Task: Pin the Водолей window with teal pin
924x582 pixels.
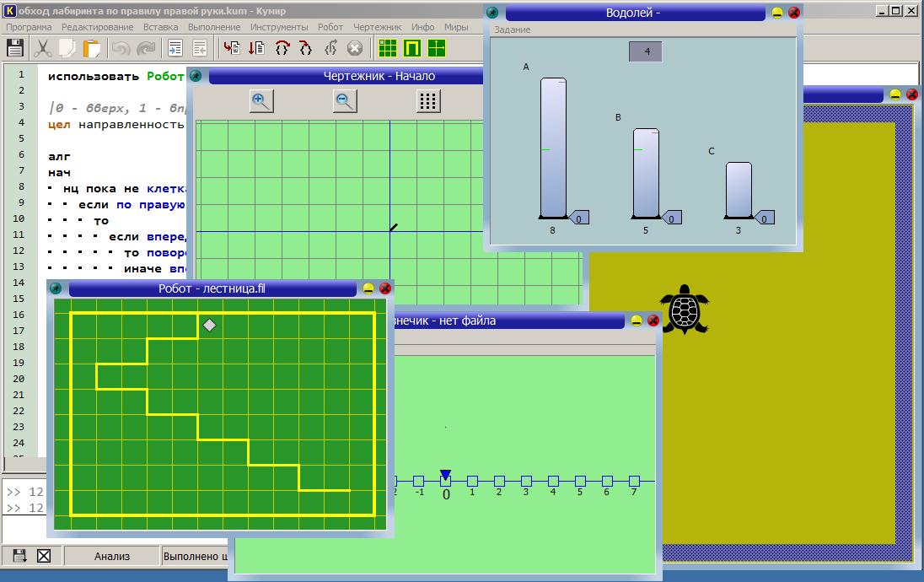Action: 492,13
